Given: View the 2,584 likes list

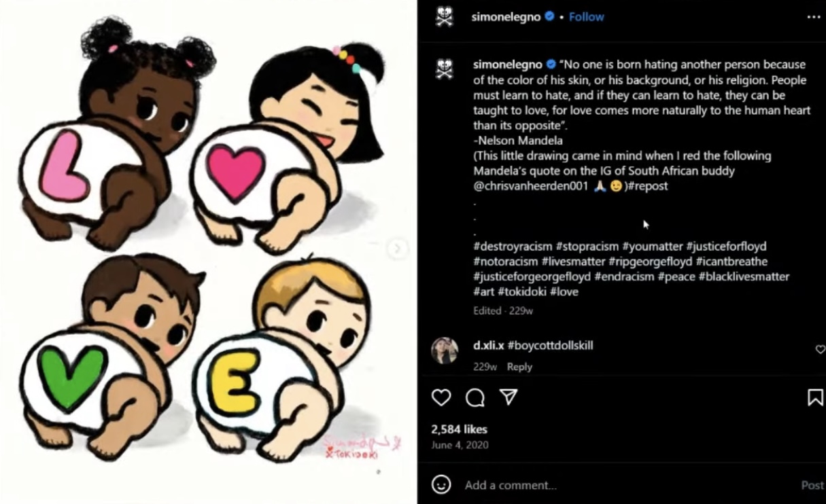Looking at the screenshot, I should 459,429.
